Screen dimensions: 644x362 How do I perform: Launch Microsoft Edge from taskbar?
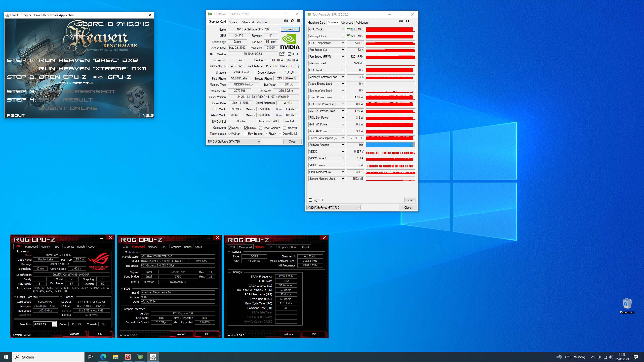103,357
